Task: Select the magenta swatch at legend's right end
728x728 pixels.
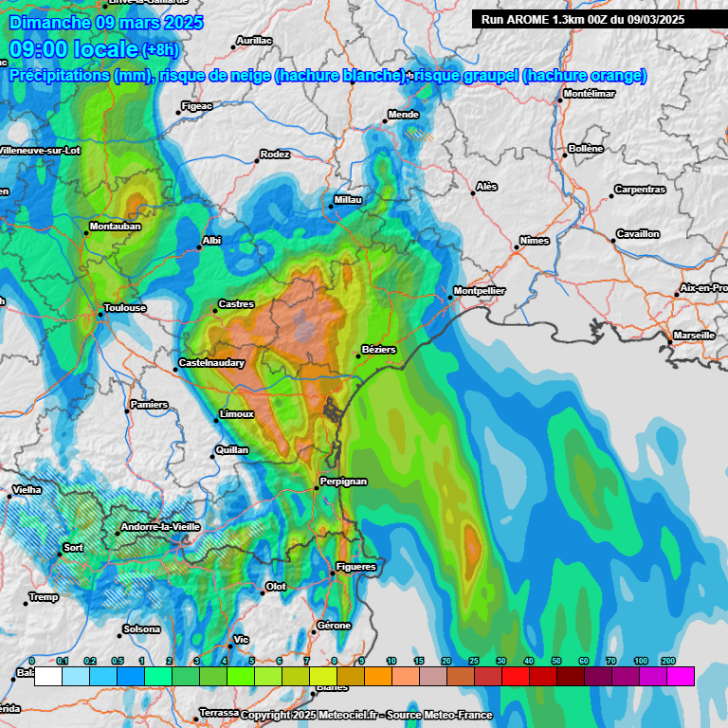Action: 680,676
